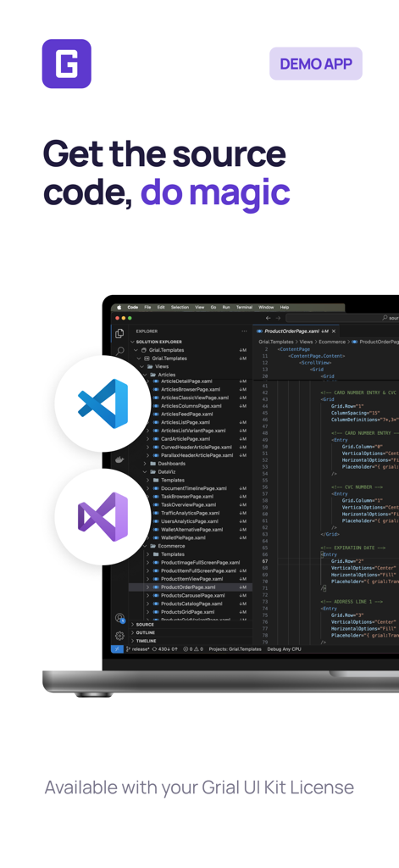Click the Visual Studio Code logo circle
This screenshot has width=399, height=868.
[x=103, y=403]
